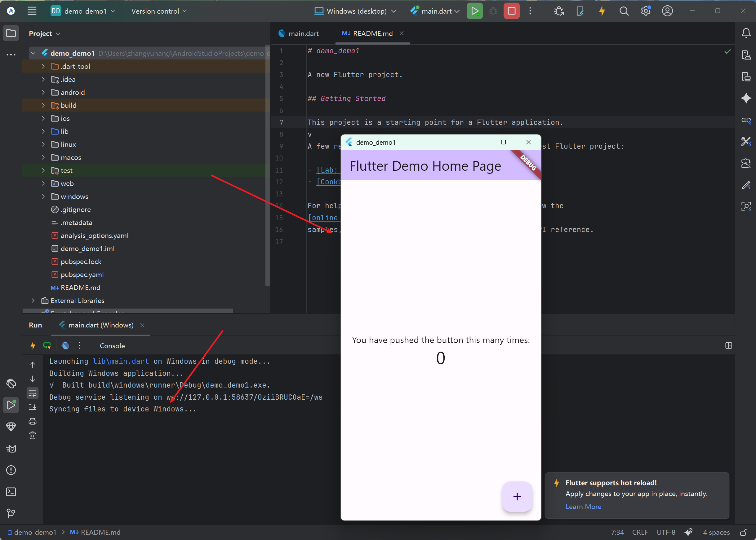Open Gemini sparkle tool window
Screen dimensions: 756x540
(746, 98)
